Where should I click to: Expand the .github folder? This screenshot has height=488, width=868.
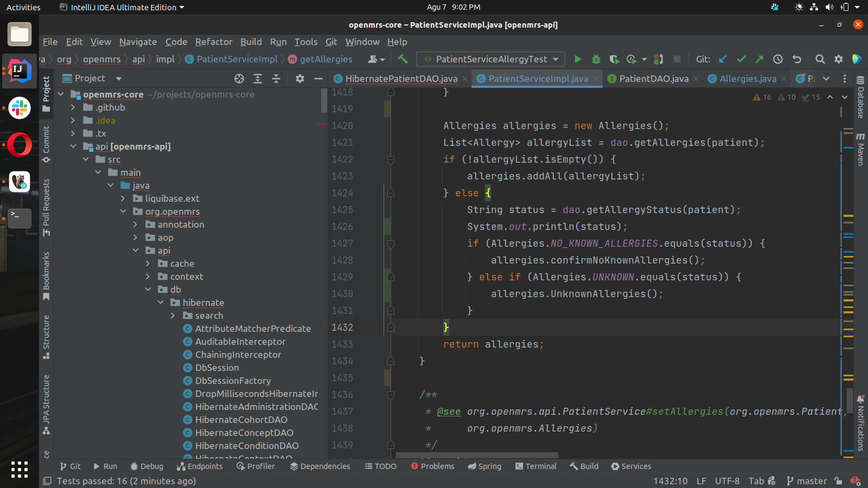coord(73,107)
